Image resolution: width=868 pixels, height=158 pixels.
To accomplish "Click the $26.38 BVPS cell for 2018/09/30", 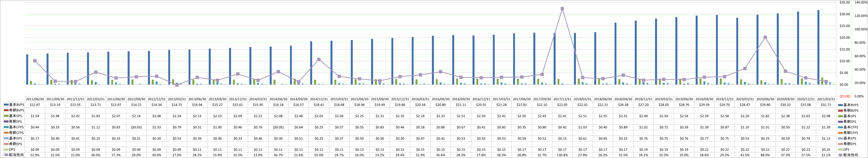I will (x=623, y=105).
